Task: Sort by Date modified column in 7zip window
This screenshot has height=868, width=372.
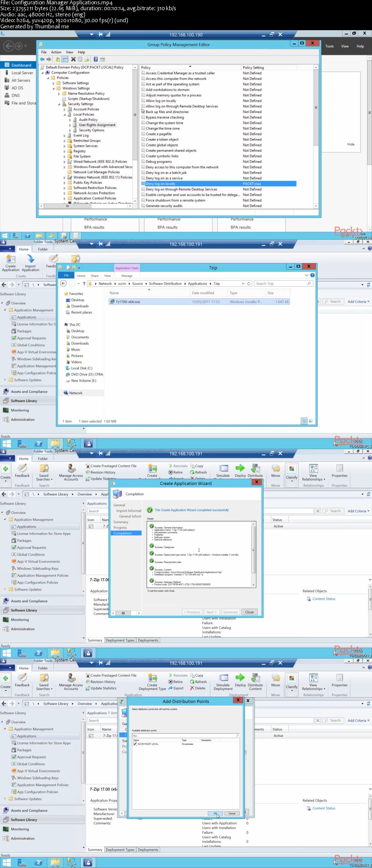Action: 208,293
